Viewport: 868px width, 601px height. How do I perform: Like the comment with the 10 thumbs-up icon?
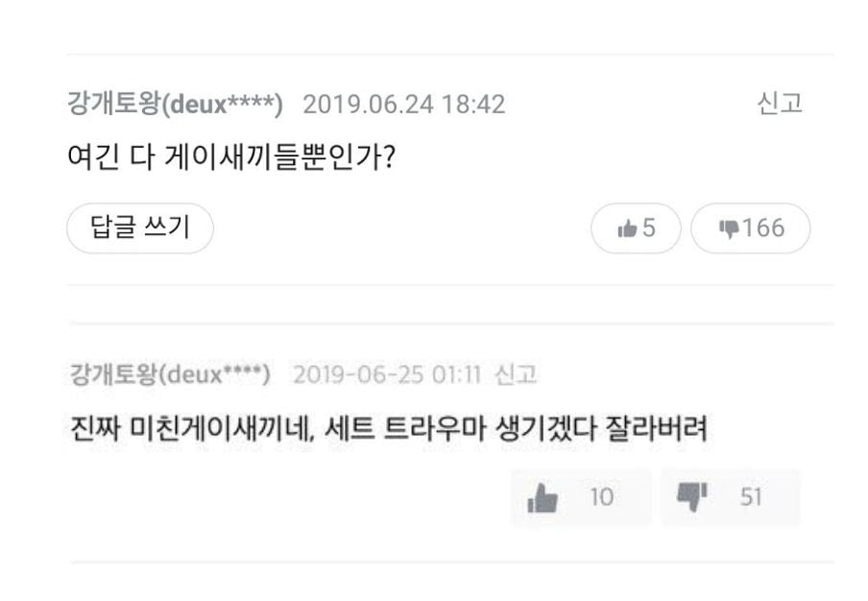(542, 497)
